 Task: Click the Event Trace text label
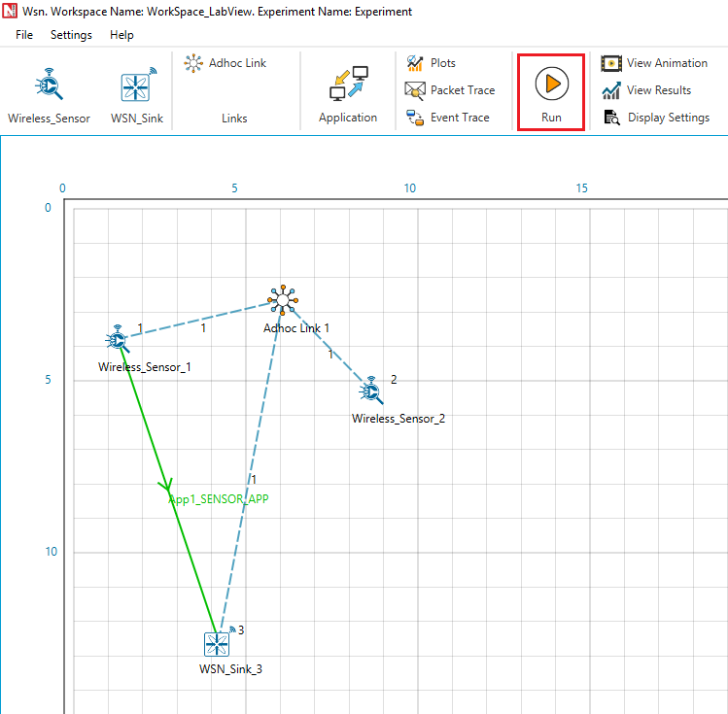pyautogui.click(x=460, y=118)
